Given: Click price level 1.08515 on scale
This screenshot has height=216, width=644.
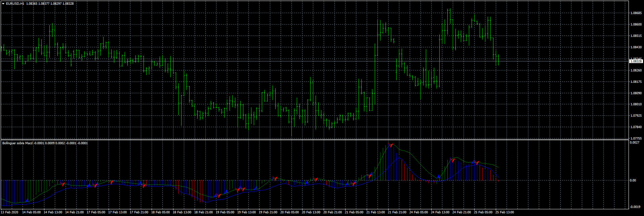Looking at the screenshot, I should (x=636, y=36).
